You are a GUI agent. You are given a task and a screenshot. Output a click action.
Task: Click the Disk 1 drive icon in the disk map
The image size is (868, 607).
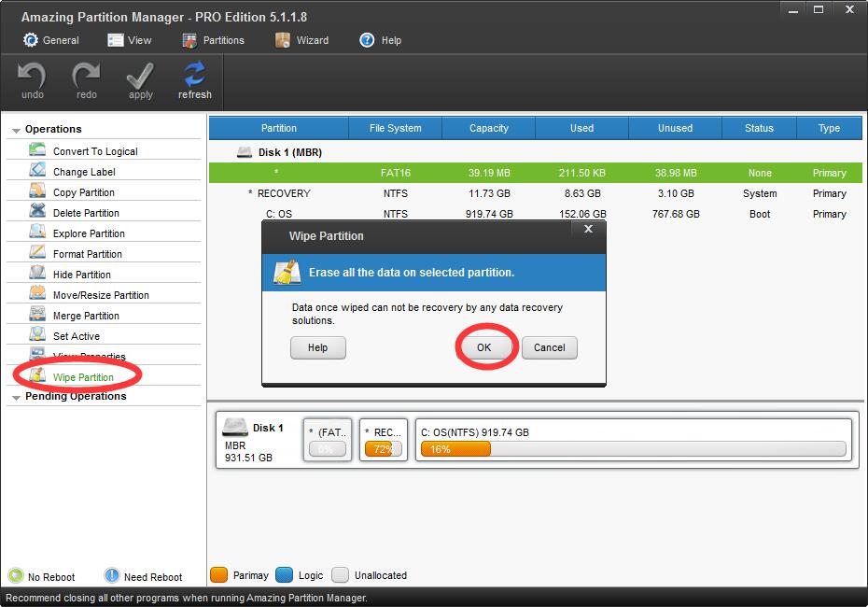(x=234, y=427)
